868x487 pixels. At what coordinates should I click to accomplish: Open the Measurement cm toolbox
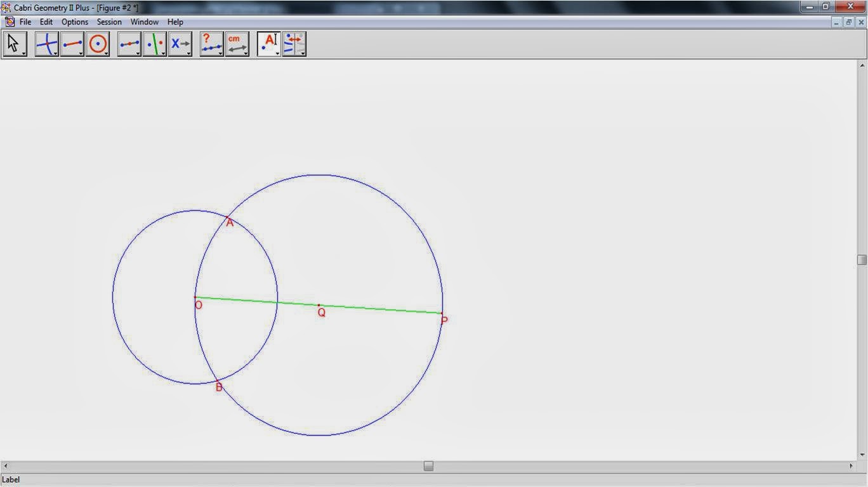click(237, 44)
